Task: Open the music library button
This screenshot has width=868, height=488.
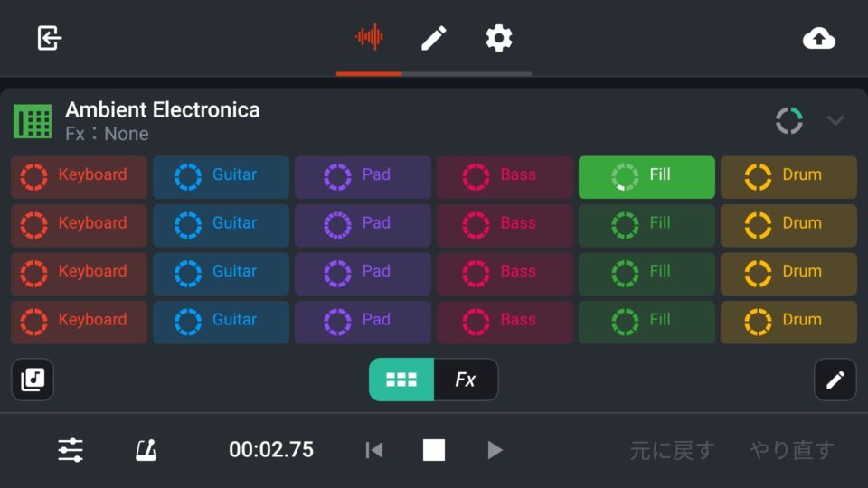Action: click(33, 380)
